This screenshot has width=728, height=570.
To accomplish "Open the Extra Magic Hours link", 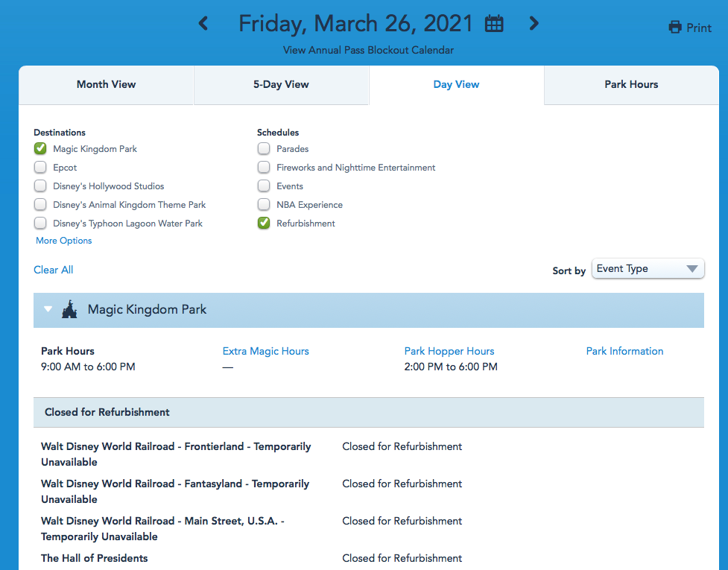I will [265, 351].
